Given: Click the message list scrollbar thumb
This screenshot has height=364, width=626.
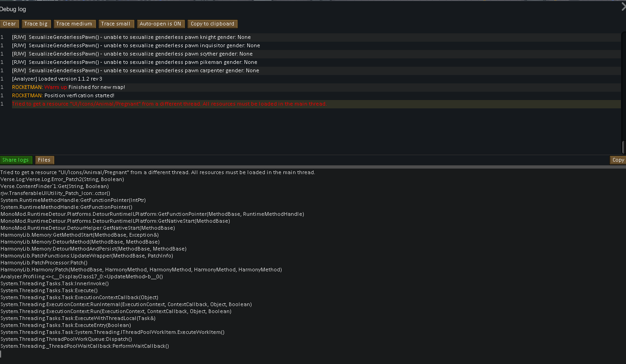Looking at the screenshot, I should pos(623,147).
